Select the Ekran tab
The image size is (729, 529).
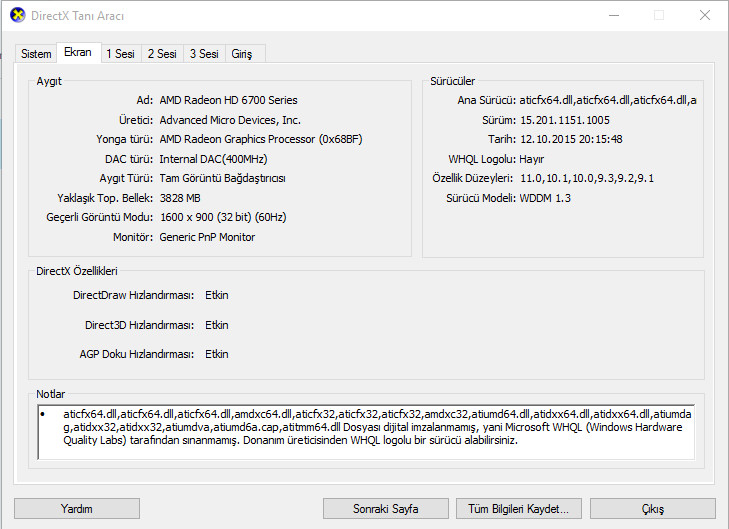[x=78, y=52]
